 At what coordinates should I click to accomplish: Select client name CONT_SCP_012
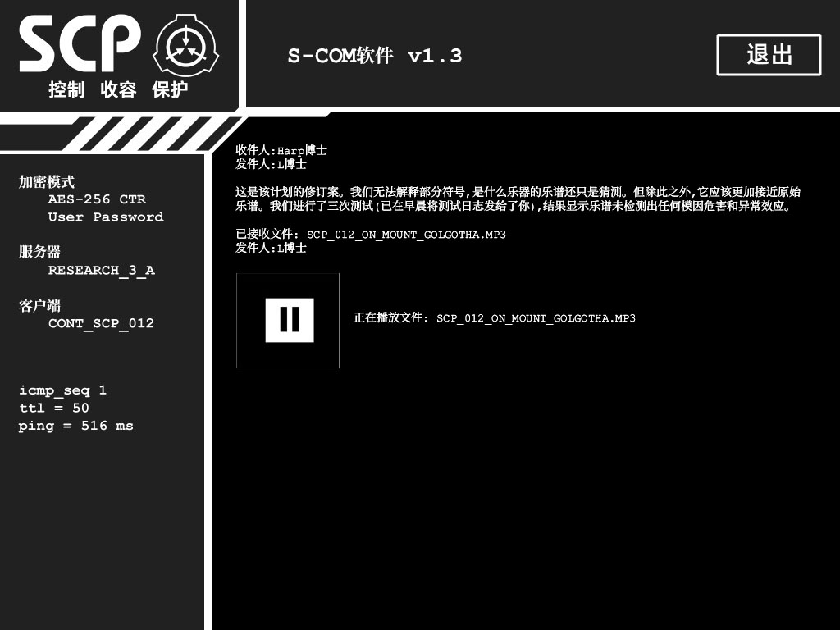(x=101, y=323)
